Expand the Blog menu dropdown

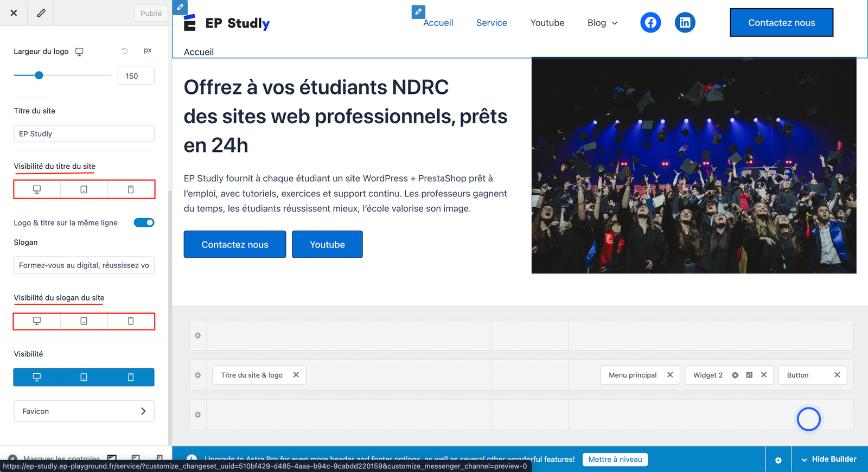603,23
